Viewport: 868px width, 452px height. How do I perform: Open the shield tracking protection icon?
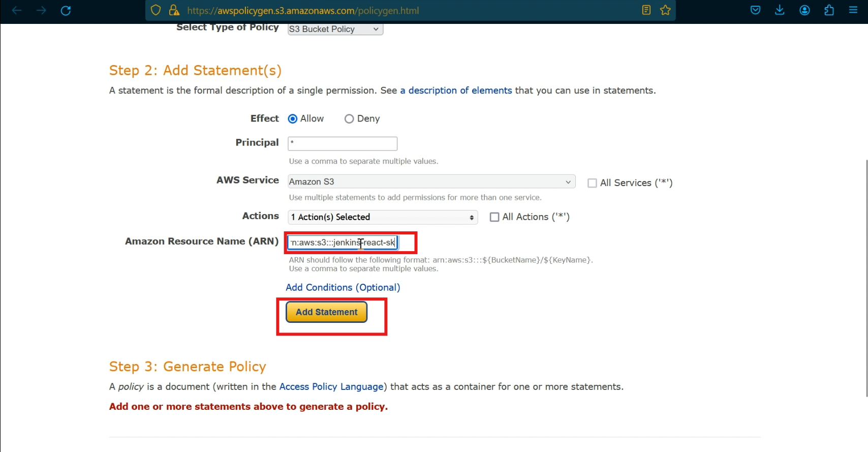[x=156, y=10]
